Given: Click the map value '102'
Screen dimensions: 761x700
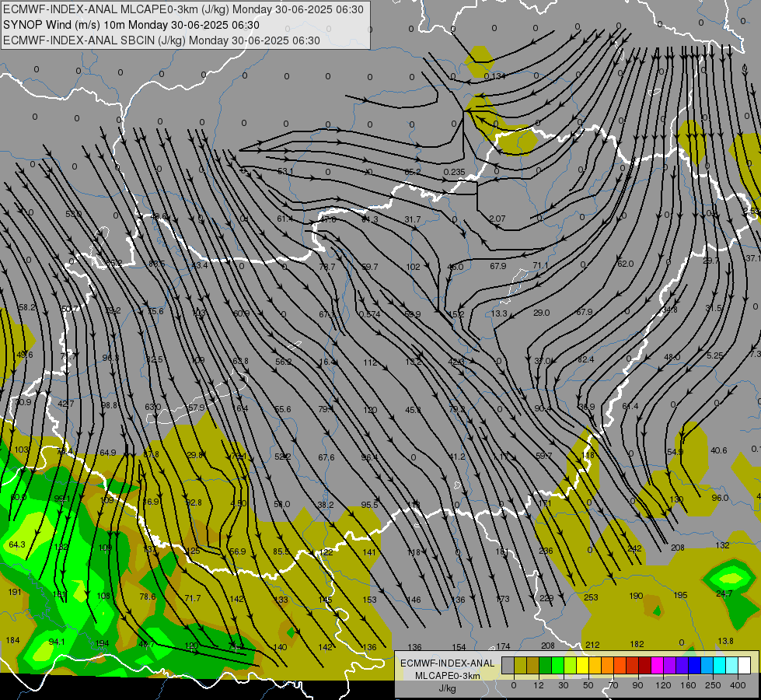Looking at the screenshot, I should (x=413, y=267).
